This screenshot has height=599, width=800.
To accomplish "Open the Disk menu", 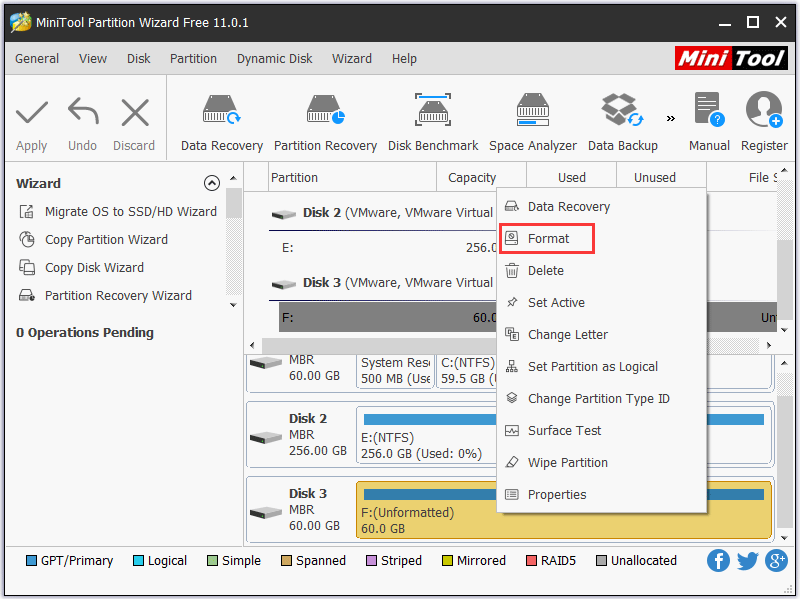I will point(138,59).
